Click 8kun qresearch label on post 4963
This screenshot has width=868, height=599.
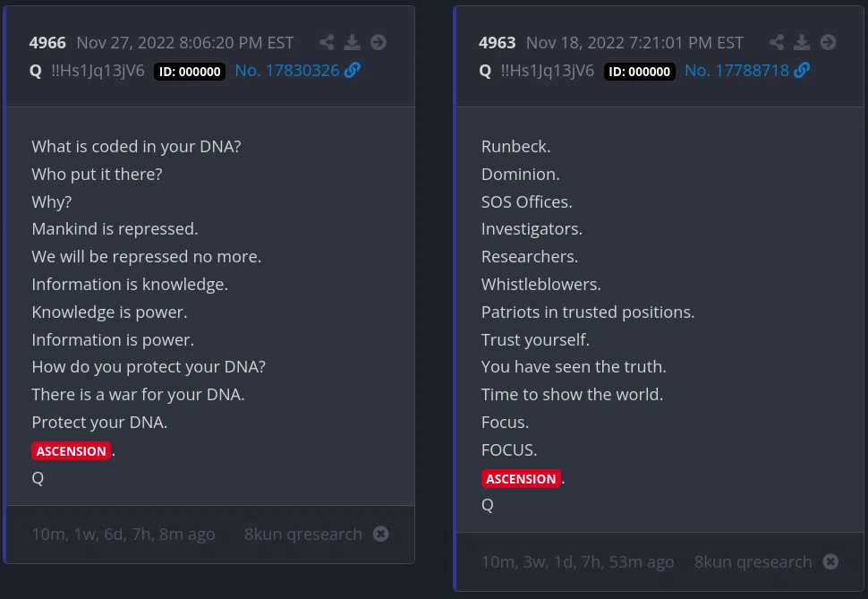tap(753, 562)
